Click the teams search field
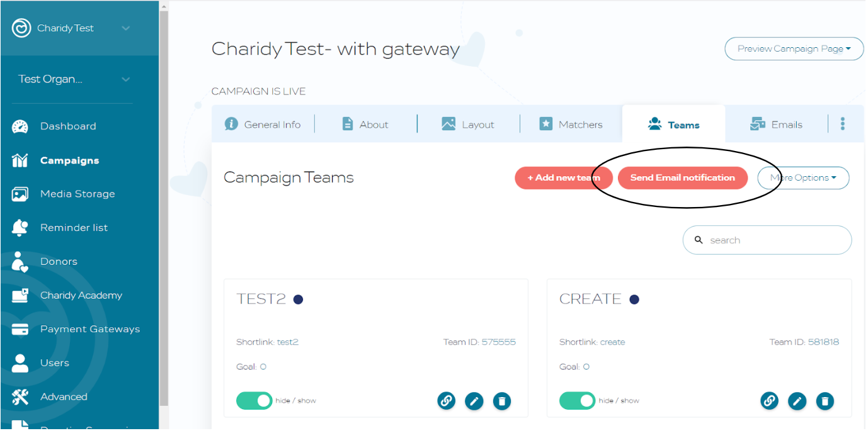Screen dimensions: 868x443 coord(767,240)
